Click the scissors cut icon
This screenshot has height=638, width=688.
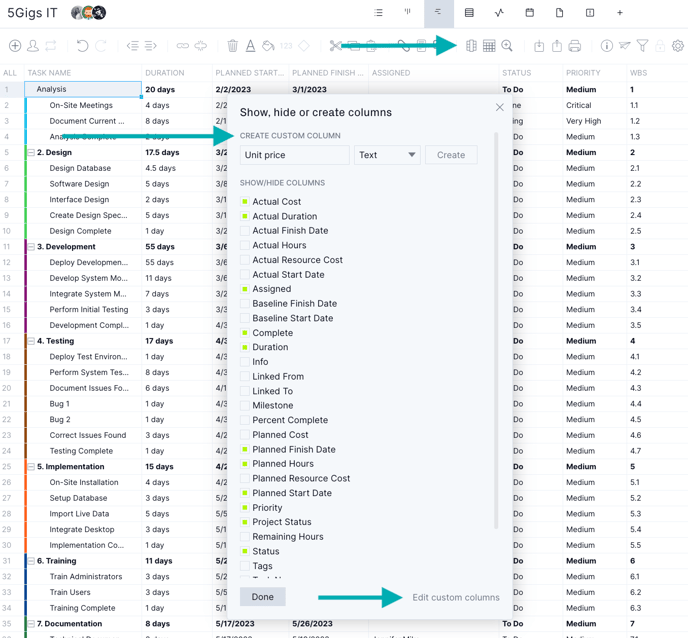tap(335, 46)
